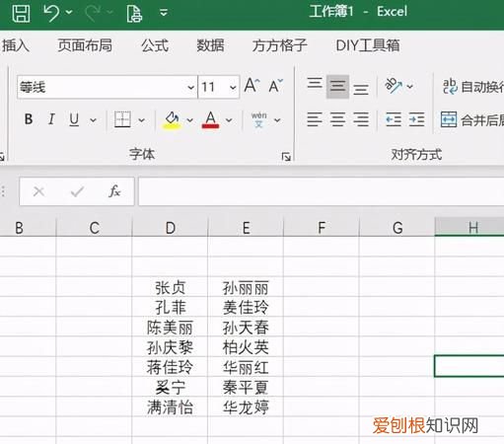Image resolution: width=504 pixels, height=444 pixels.
Task: Open the 公式 ribbon tab
Action: 155,45
